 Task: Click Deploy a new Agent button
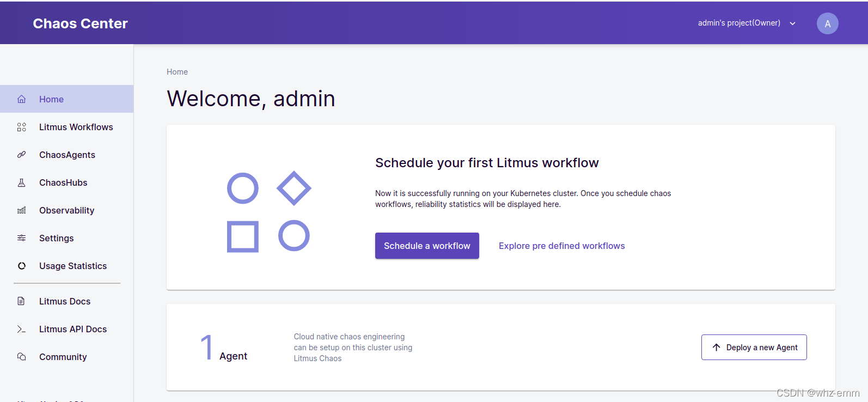[754, 347]
